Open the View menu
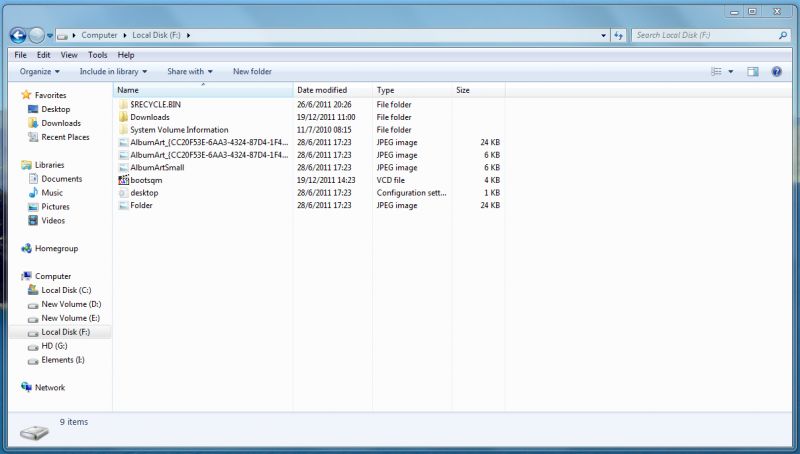 coord(69,55)
